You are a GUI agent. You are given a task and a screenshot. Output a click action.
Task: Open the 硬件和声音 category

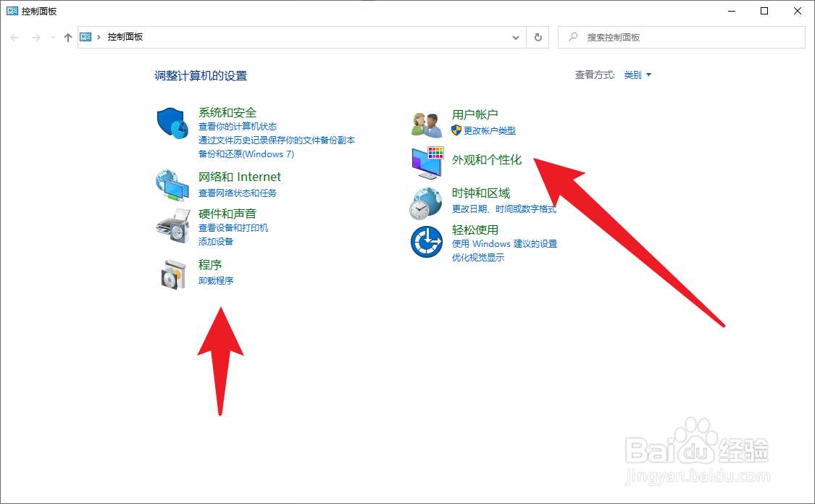point(227,214)
